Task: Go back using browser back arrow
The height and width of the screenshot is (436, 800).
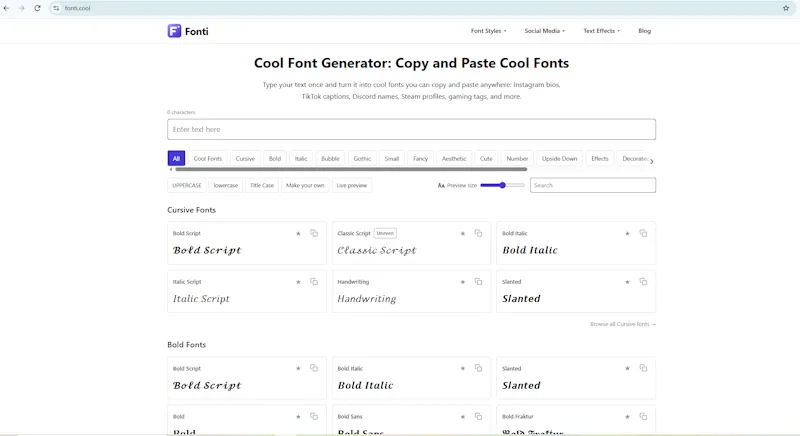Action: pos(7,8)
